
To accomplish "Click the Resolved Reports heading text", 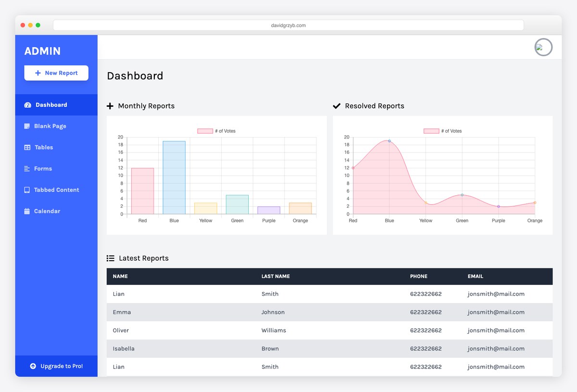I will 375,106.
